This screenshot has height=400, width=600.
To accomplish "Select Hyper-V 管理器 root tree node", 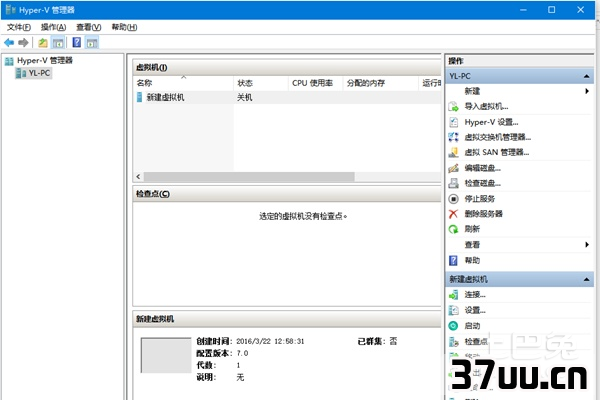I will (x=39, y=60).
